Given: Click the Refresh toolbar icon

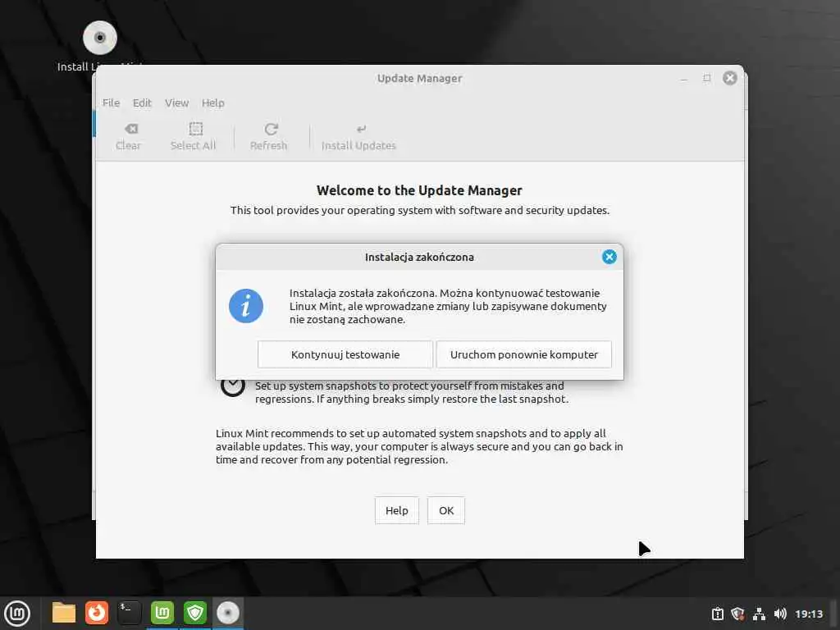Looking at the screenshot, I should click(x=268, y=137).
